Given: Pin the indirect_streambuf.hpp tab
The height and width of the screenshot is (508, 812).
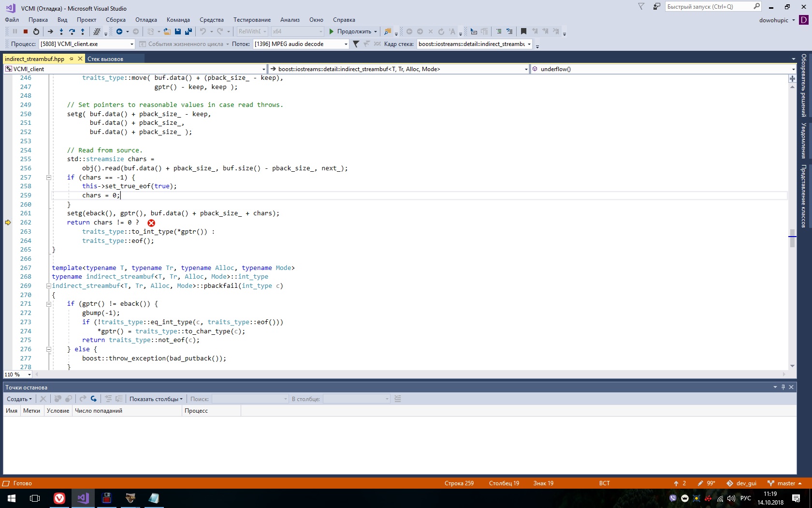Looking at the screenshot, I should (71, 59).
